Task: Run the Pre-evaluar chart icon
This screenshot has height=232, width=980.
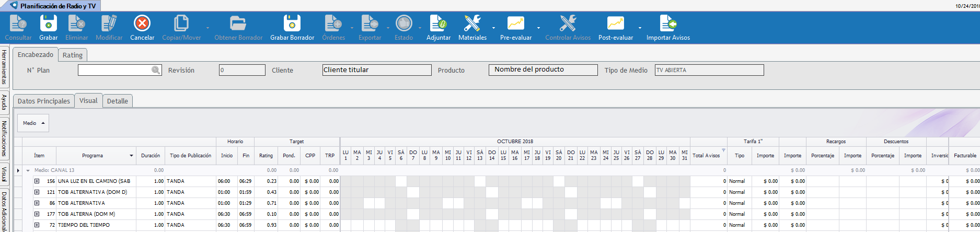Action: pos(515,24)
